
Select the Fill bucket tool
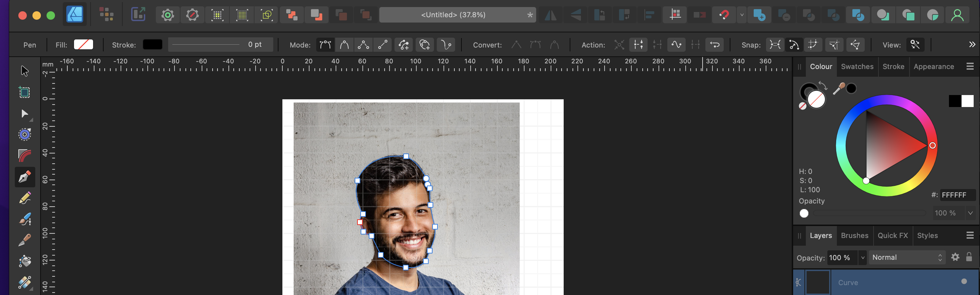pyautogui.click(x=25, y=261)
